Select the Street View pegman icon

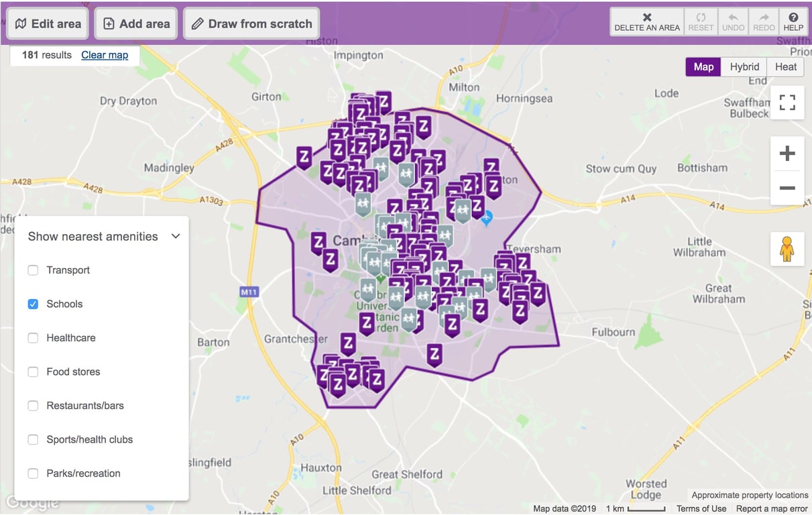pos(787,249)
